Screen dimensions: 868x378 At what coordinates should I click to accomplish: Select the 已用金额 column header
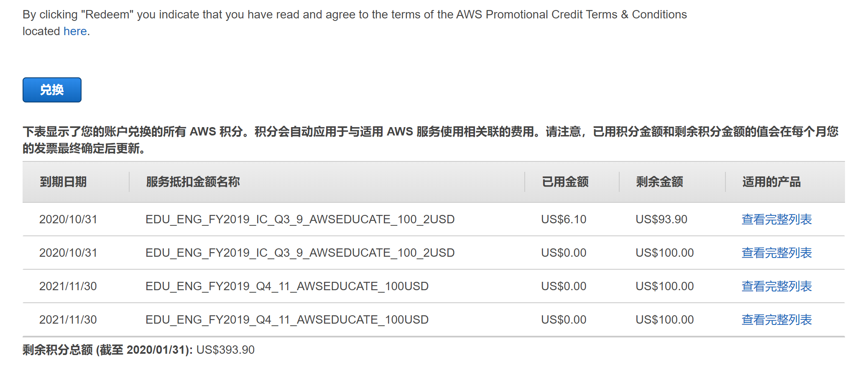point(565,182)
